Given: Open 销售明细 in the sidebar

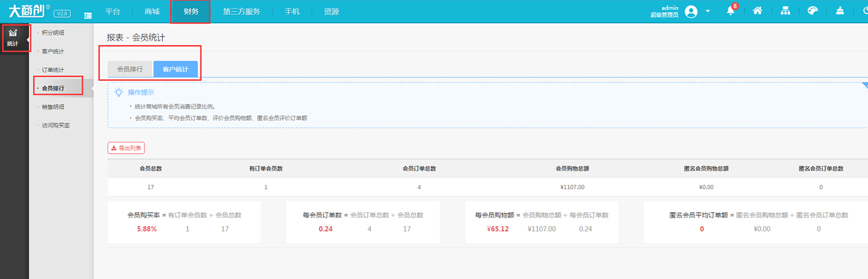Looking at the screenshot, I should pos(53,107).
